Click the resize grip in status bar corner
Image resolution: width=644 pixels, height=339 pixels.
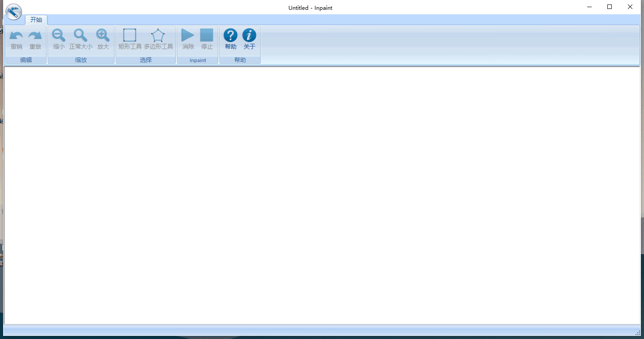pyautogui.click(x=638, y=333)
